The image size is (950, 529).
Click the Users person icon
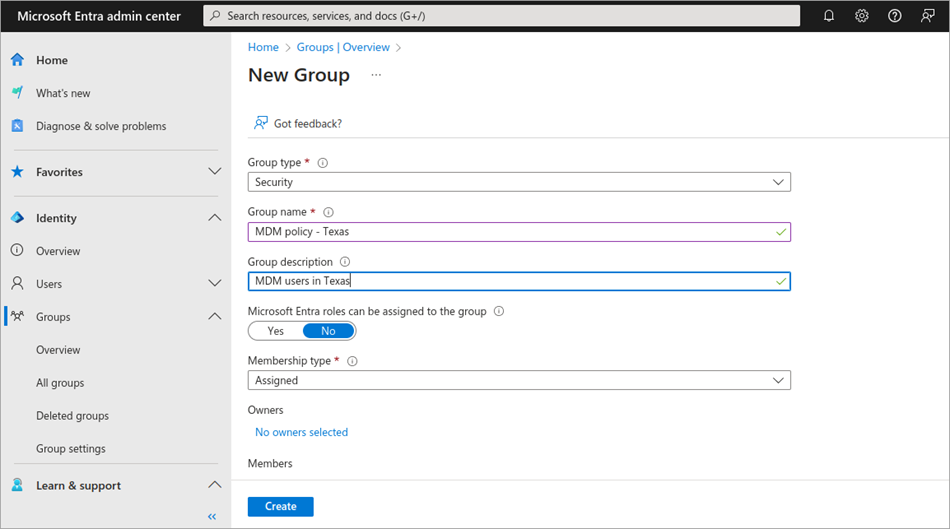click(18, 283)
